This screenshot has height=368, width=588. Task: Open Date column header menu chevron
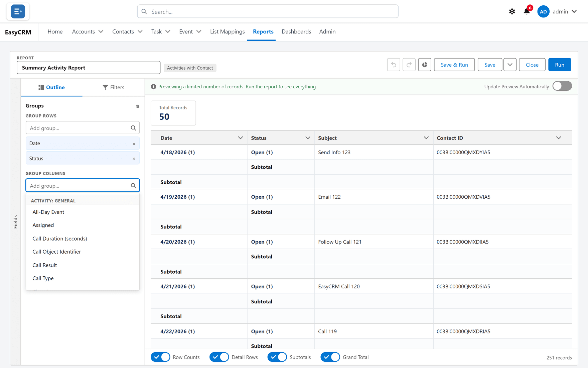(240, 138)
